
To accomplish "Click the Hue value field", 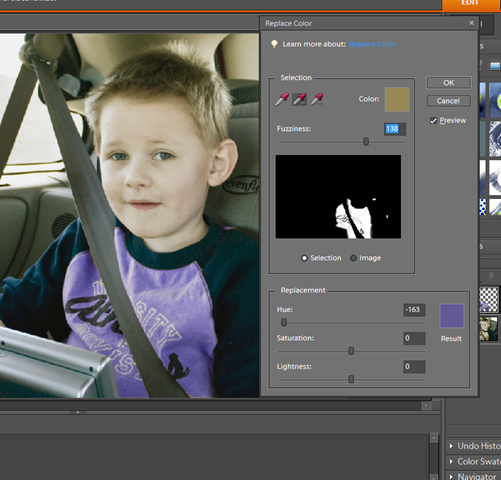I will [414, 310].
